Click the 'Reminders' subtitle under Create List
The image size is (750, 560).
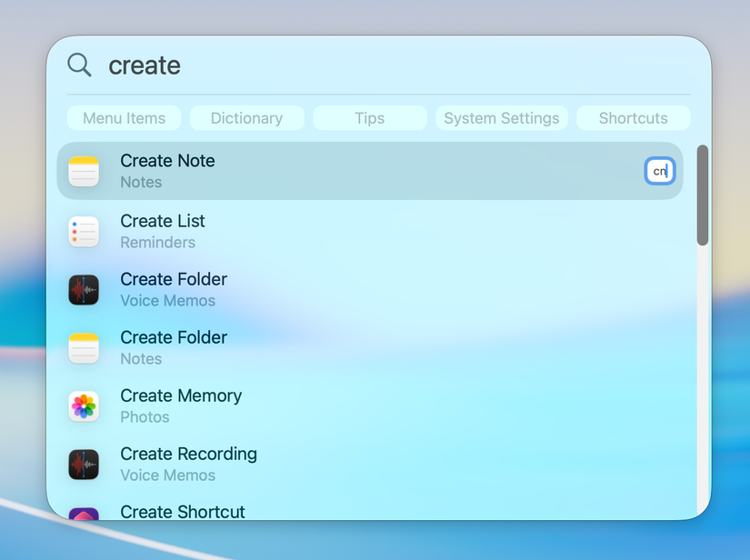pyautogui.click(x=158, y=243)
